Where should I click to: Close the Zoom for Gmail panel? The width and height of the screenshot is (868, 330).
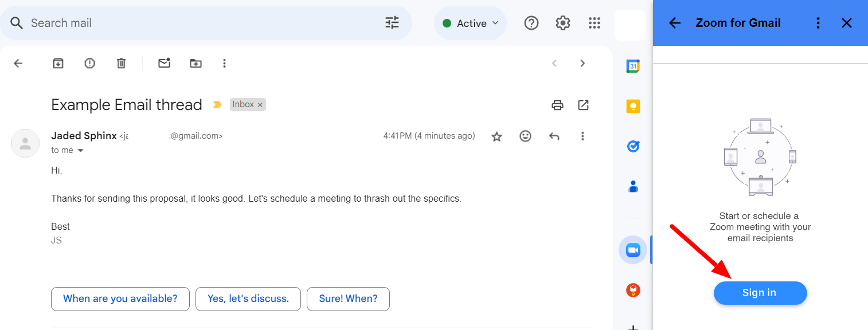847,23
